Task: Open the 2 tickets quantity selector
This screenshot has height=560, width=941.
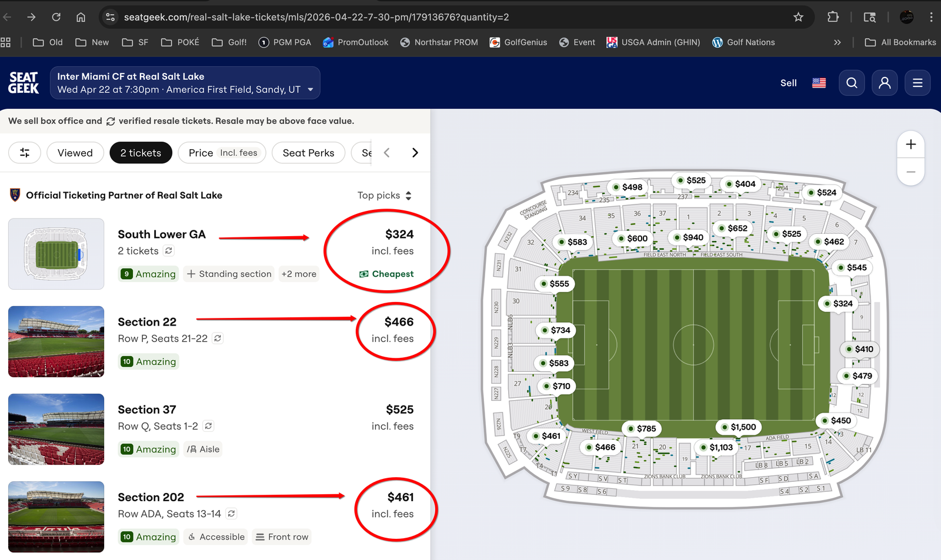Action: coord(141,153)
